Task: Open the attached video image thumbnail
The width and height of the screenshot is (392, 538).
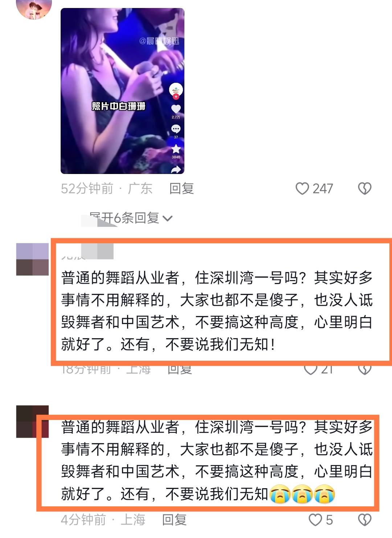Action: pos(122,91)
